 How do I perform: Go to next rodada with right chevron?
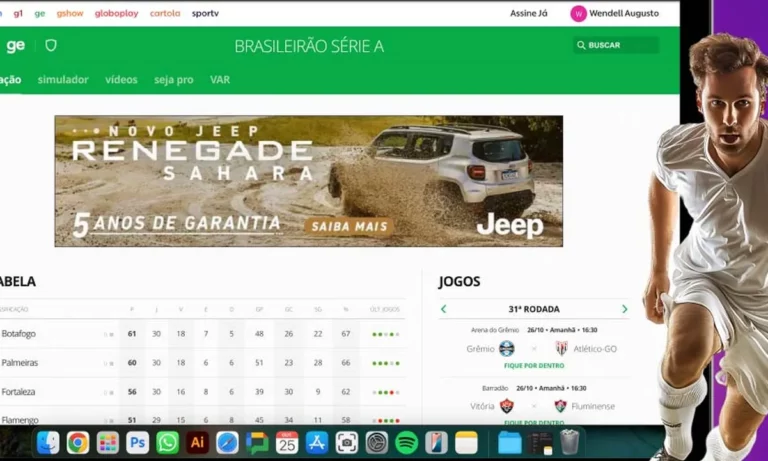[x=624, y=309]
